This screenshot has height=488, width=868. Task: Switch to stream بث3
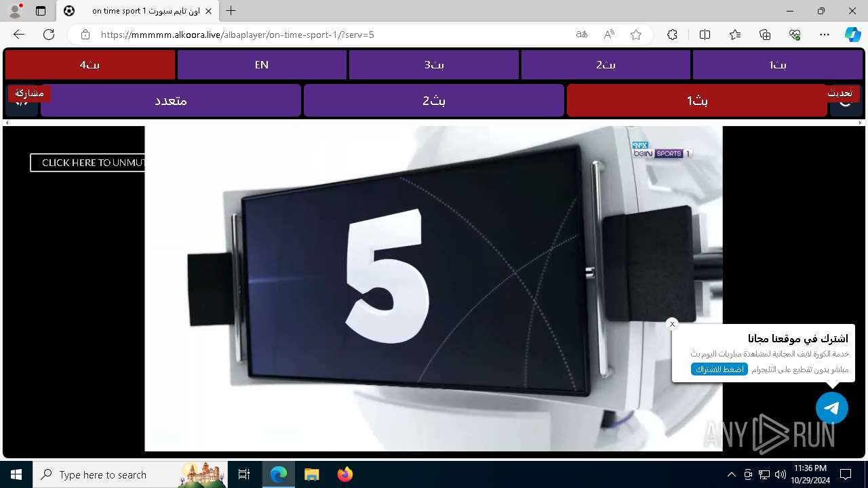click(x=434, y=64)
